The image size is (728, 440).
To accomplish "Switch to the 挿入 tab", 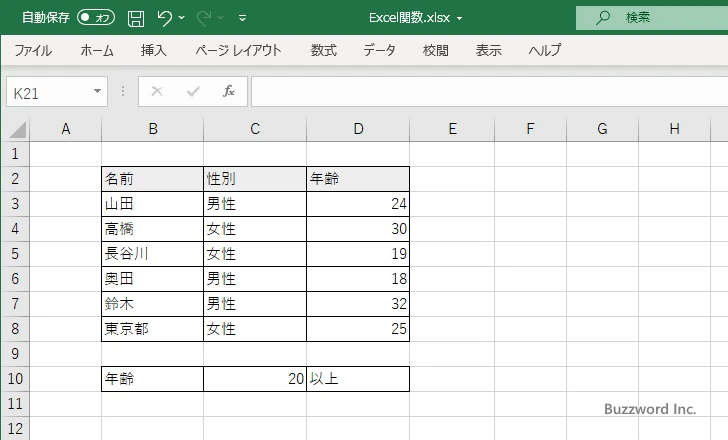I will click(x=154, y=50).
